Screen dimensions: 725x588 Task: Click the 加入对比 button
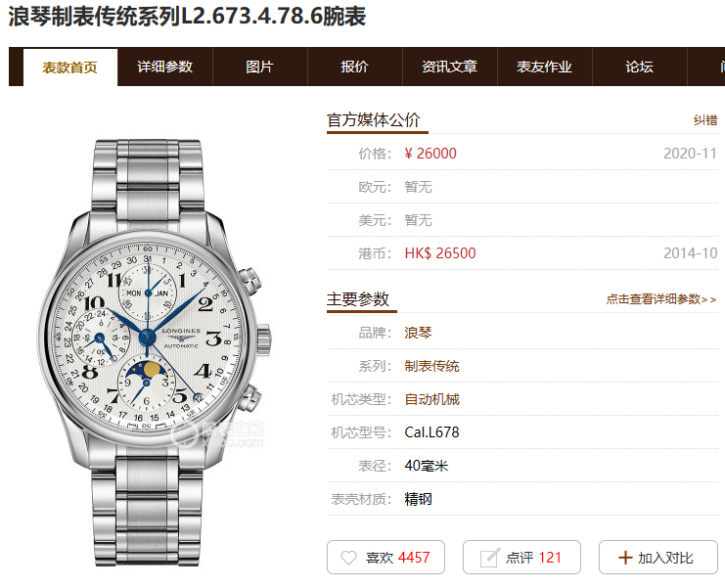tap(657, 558)
